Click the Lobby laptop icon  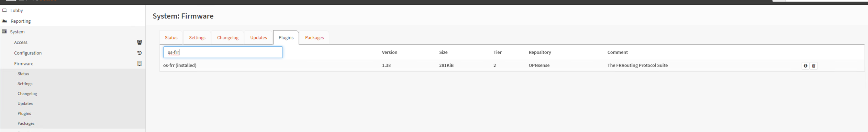click(x=4, y=11)
